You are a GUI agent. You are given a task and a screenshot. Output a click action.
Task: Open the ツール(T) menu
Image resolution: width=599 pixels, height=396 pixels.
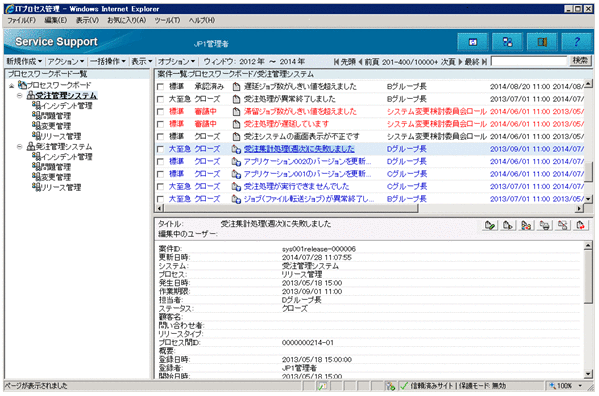[167, 20]
